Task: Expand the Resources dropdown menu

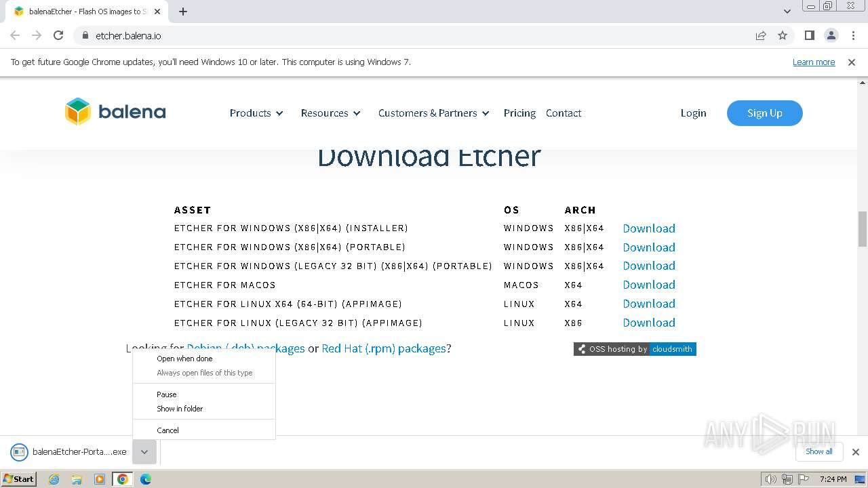Action: (331, 113)
